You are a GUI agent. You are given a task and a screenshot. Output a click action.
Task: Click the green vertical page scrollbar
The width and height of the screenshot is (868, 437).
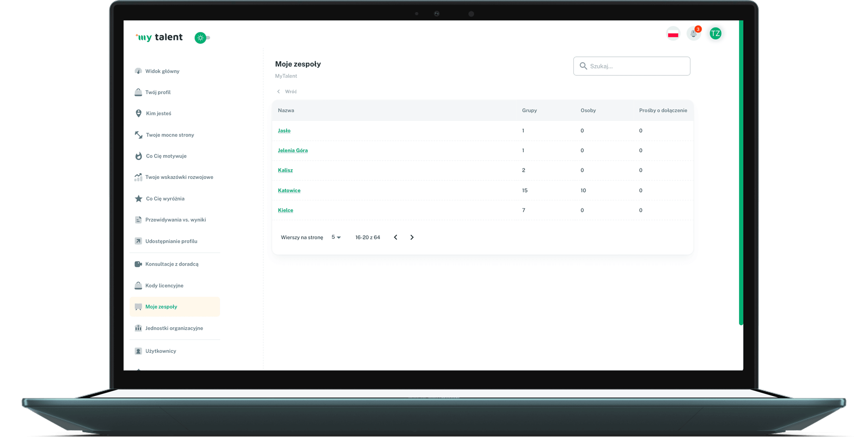(741, 172)
